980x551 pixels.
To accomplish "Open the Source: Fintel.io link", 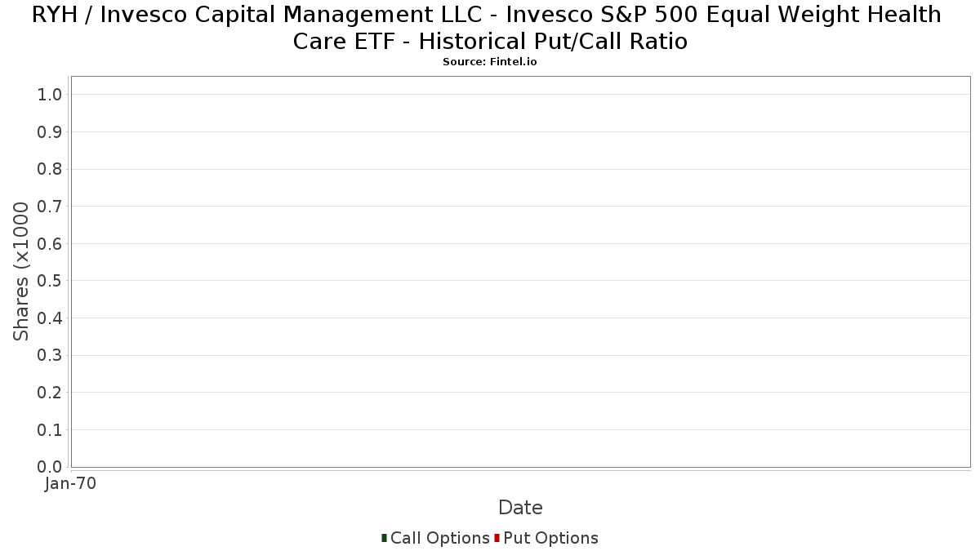I will (490, 62).
